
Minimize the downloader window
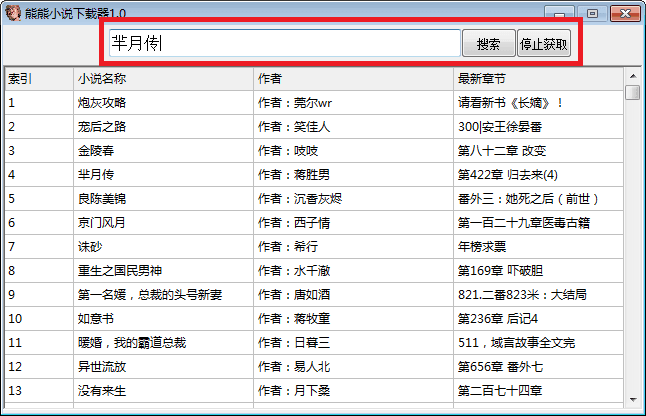point(568,12)
